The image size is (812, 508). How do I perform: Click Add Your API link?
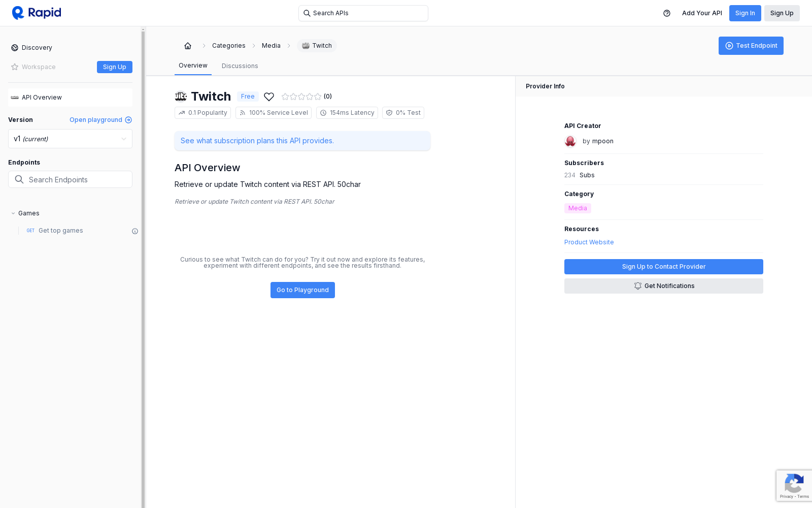pyautogui.click(x=702, y=13)
